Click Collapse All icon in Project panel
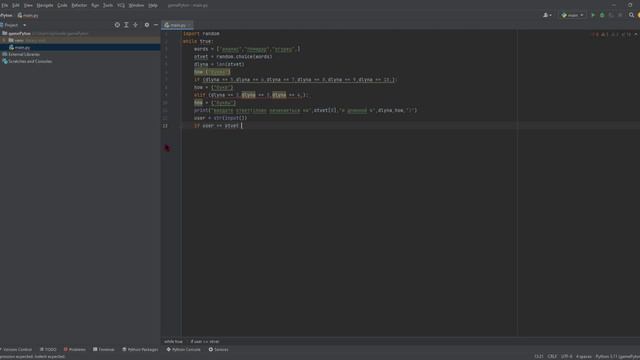Screen dimensions: 640x360 click(x=136, y=25)
